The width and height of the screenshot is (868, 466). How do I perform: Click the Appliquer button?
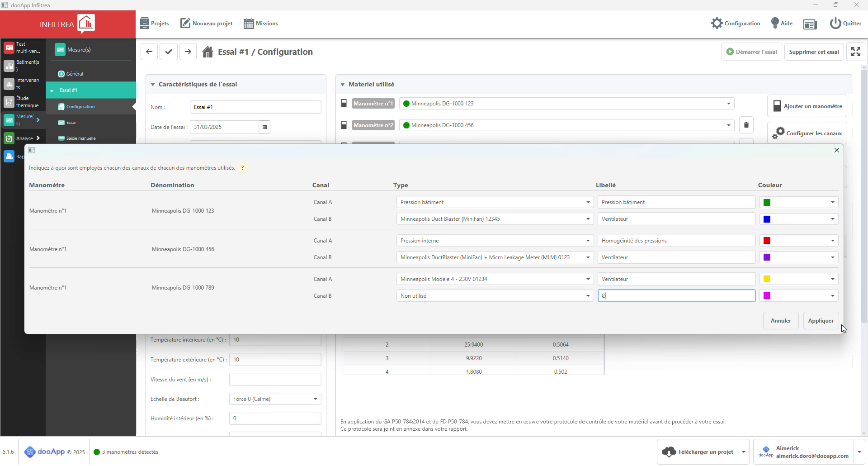pos(821,321)
